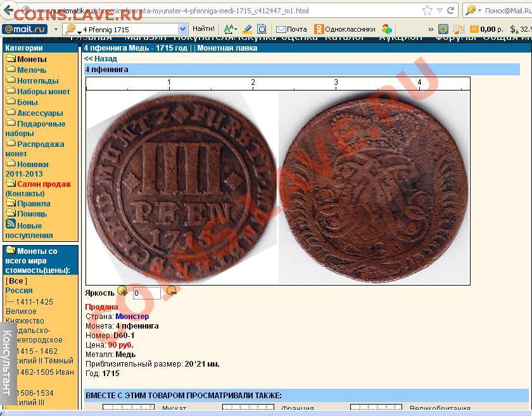Viewport: 532px width, 416px height.
Task: Click the red 'Продана' status text
Action: (101, 307)
